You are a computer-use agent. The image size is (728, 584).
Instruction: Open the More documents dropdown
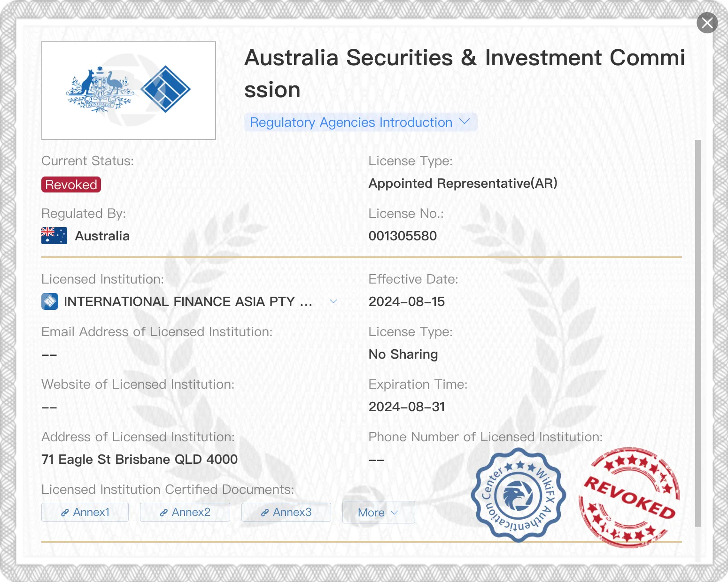click(x=379, y=512)
